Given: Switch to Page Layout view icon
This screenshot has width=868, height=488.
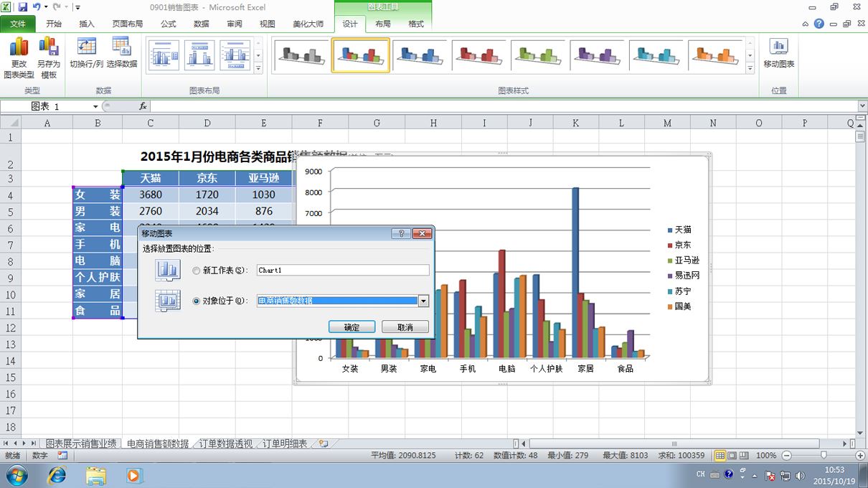Looking at the screenshot, I should [x=732, y=456].
